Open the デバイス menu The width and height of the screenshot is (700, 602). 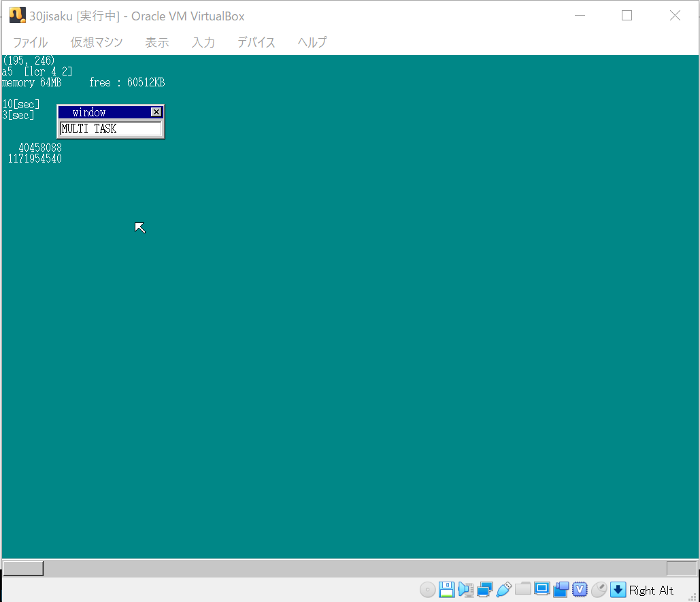click(x=256, y=42)
